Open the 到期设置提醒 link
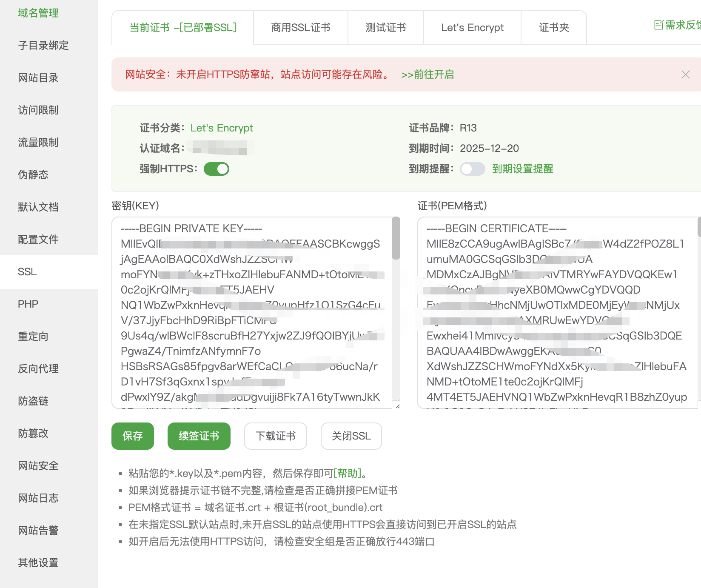Image resolution: width=701 pixels, height=588 pixels. 522,169
